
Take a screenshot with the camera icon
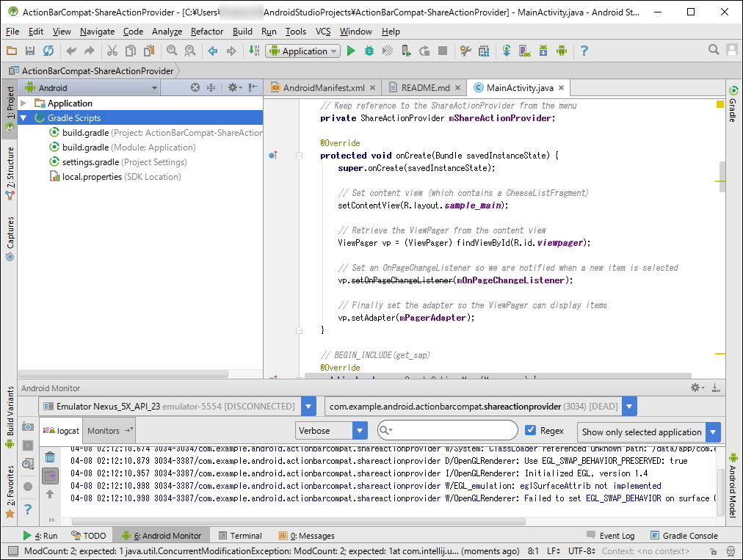tap(28, 426)
